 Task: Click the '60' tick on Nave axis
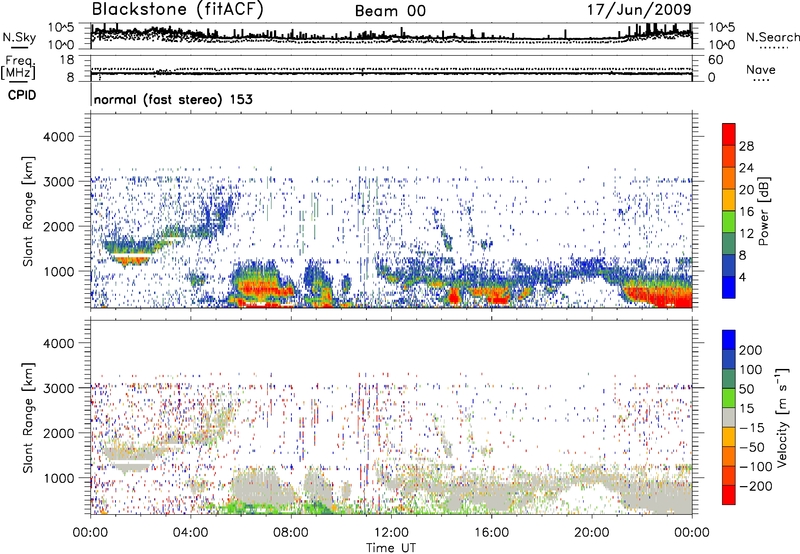[x=716, y=60]
